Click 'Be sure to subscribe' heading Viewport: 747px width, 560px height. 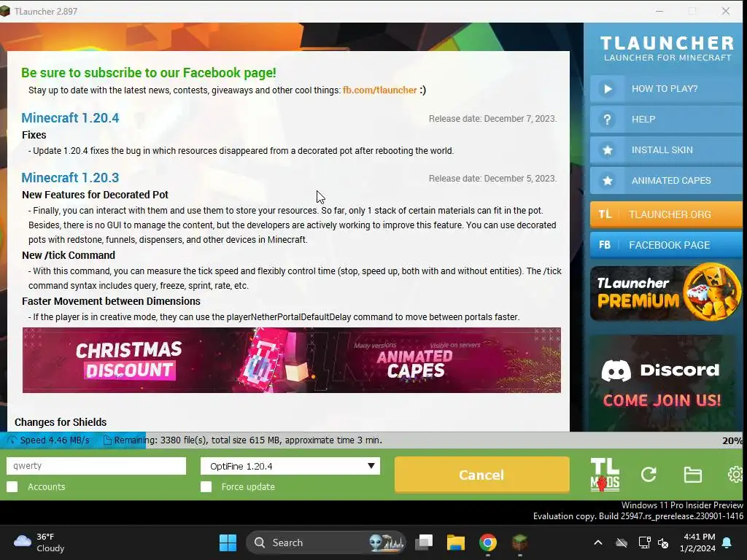pyautogui.click(x=149, y=72)
